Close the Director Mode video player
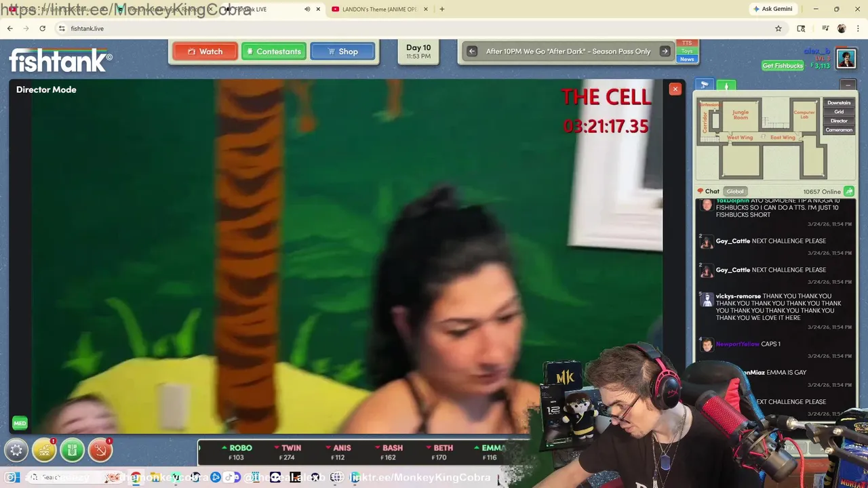The width and height of the screenshot is (868, 488). 675,89
